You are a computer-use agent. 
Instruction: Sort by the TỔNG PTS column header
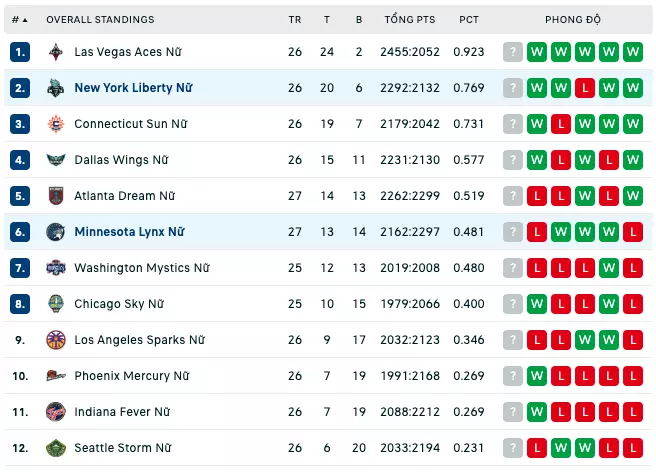(410, 19)
